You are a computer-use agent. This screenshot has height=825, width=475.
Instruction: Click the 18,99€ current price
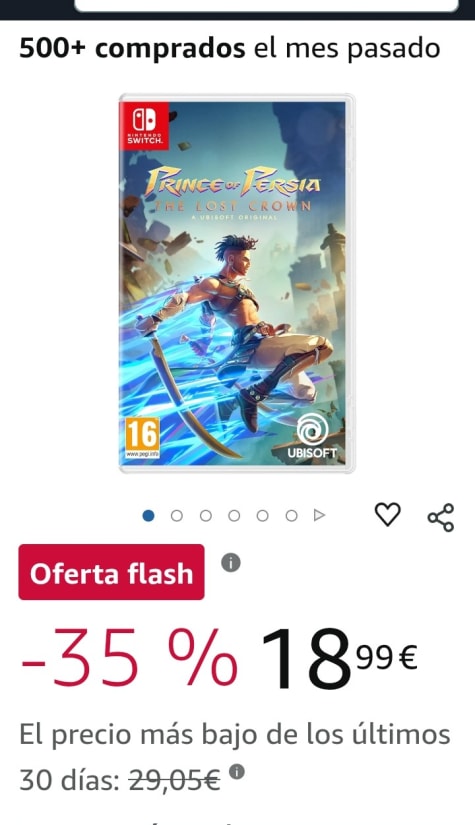[x=339, y=660]
